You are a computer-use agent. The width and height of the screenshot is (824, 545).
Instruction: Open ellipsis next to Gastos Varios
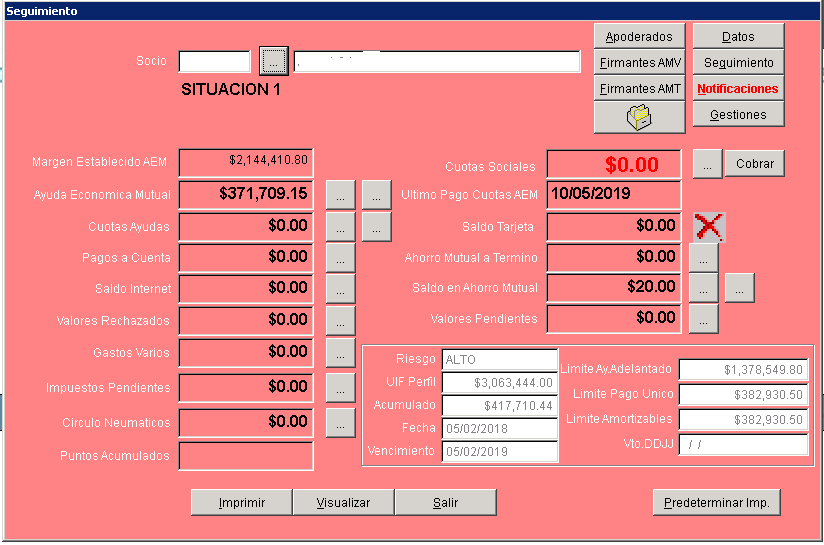pyautogui.click(x=341, y=352)
